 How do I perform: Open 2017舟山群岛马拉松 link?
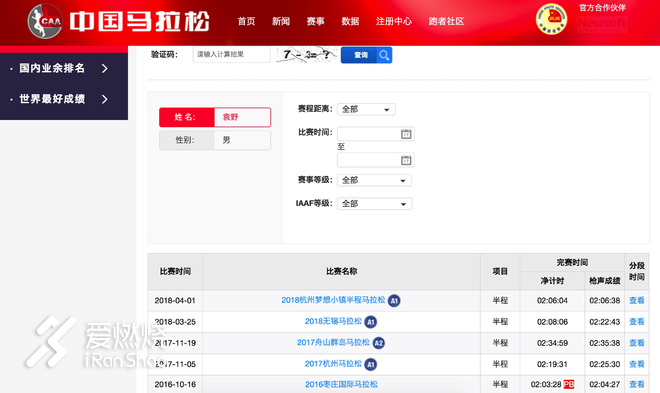(333, 343)
